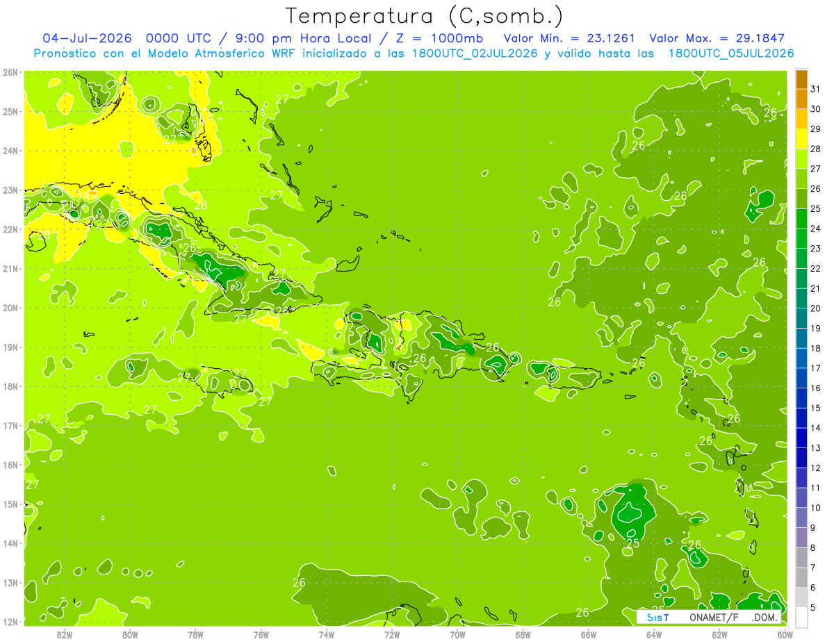Click the '20' color bar label
834x644 pixels.
816,308
